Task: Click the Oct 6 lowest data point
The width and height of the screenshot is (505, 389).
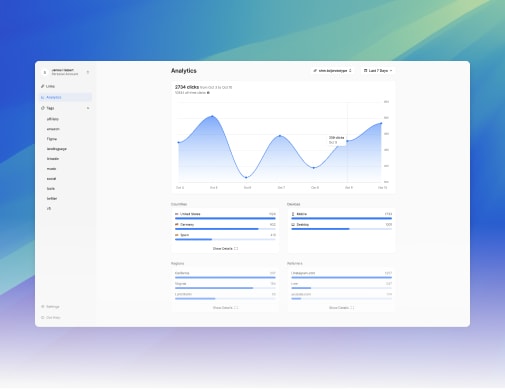Action: (x=246, y=178)
